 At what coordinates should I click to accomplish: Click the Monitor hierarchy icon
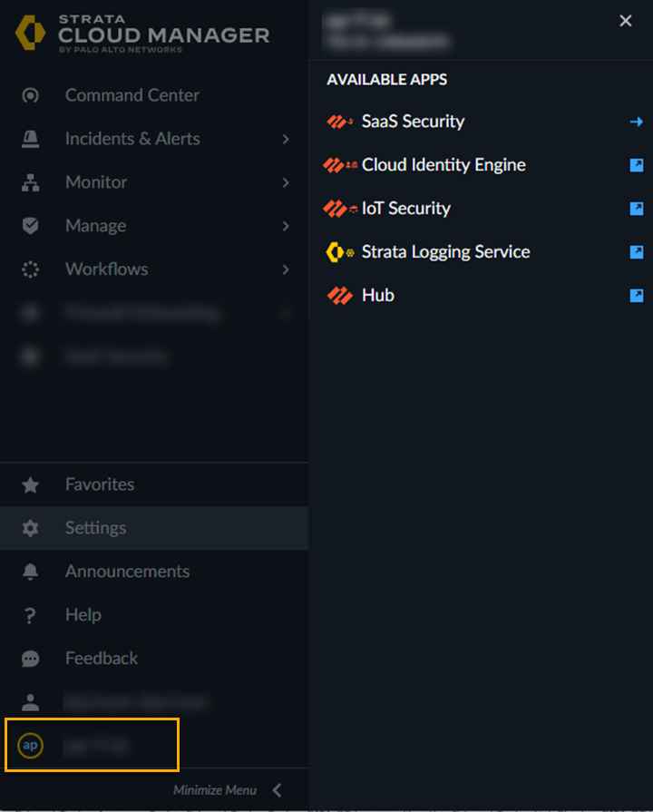click(31, 182)
